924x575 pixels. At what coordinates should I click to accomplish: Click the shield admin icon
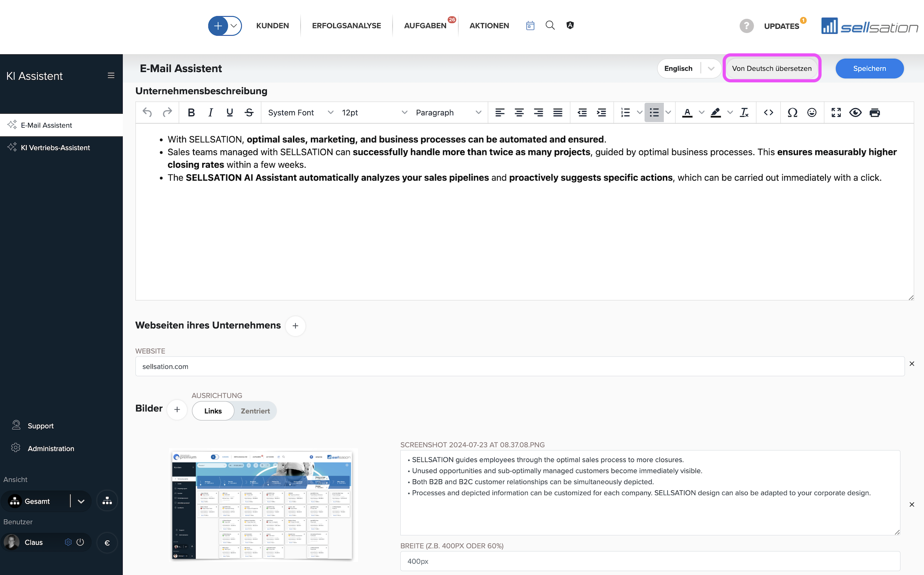click(x=570, y=25)
